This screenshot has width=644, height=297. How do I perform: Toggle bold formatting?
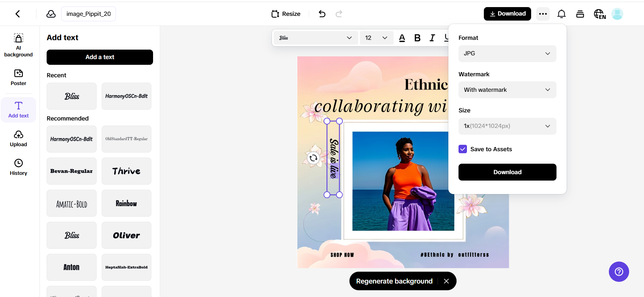(417, 38)
